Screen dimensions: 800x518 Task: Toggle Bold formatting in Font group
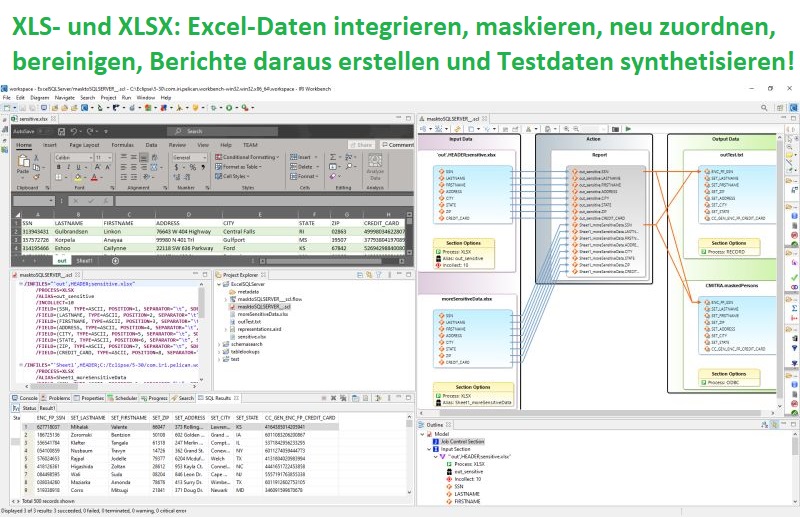58,168
